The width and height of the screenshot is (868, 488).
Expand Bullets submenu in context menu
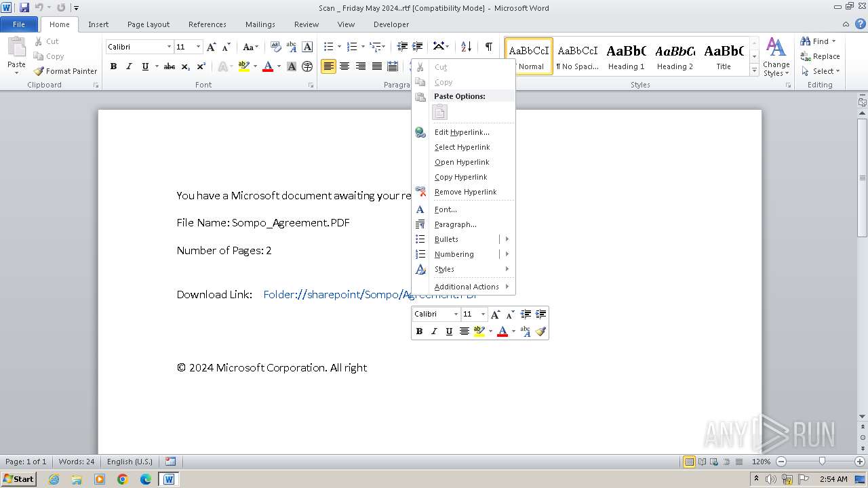pyautogui.click(x=507, y=239)
